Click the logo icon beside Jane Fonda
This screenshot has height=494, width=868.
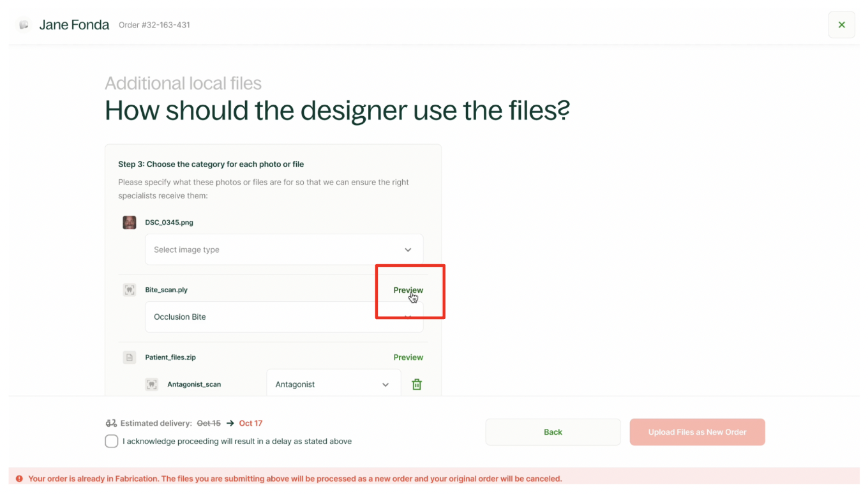[24, 25]
